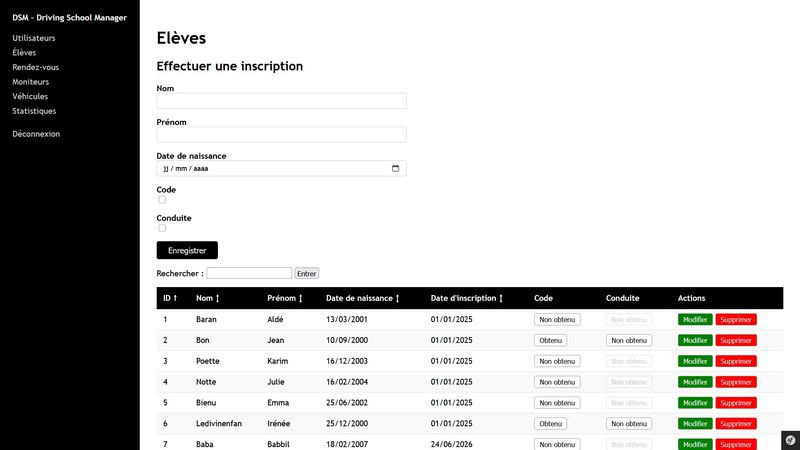Click the Symfony debug toolbar icon

click(790, 440)
